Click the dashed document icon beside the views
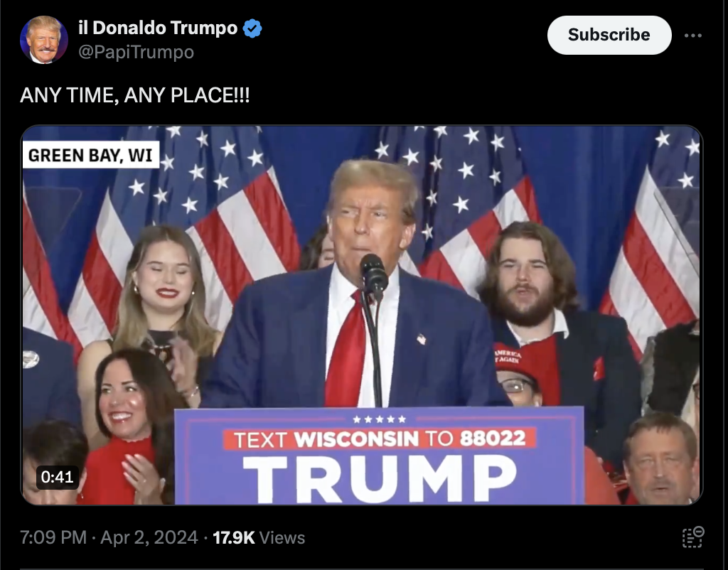The height and width of the screenshot is (570, 728). (x=693, y=537)
